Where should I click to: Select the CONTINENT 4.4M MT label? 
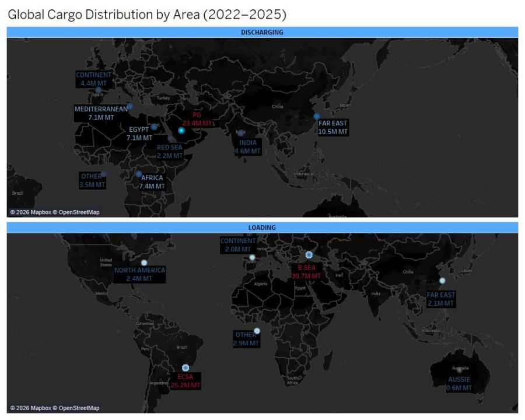pyautogui.click(x=93, y=79)
